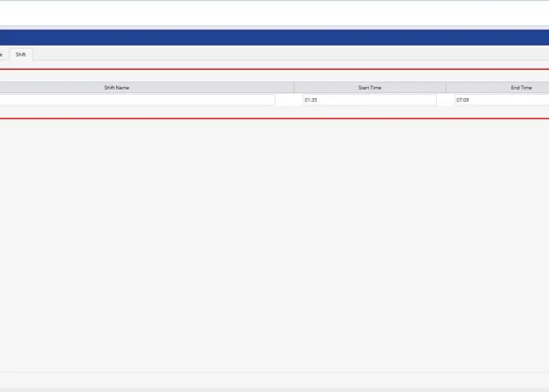Grab divider between Start Time and End Time headers
549x392 pixels.
pyautogui.click(x=445, y=88)
